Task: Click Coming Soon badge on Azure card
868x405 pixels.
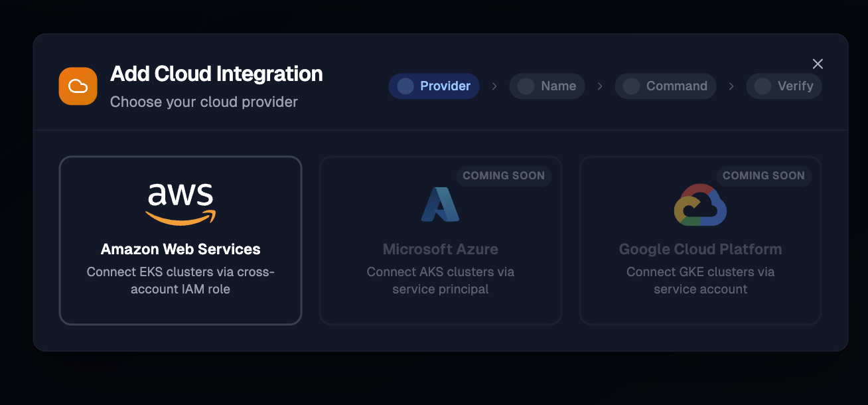Action: coord(504,176)
